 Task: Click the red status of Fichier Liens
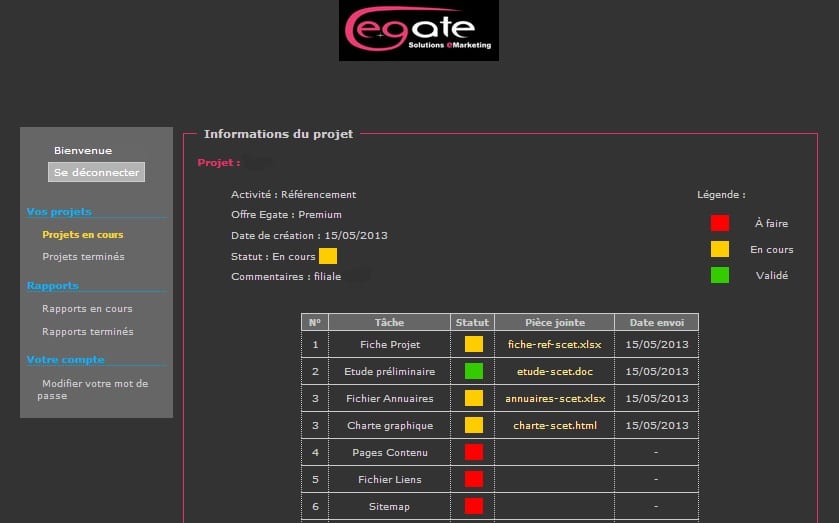point(474,479)
